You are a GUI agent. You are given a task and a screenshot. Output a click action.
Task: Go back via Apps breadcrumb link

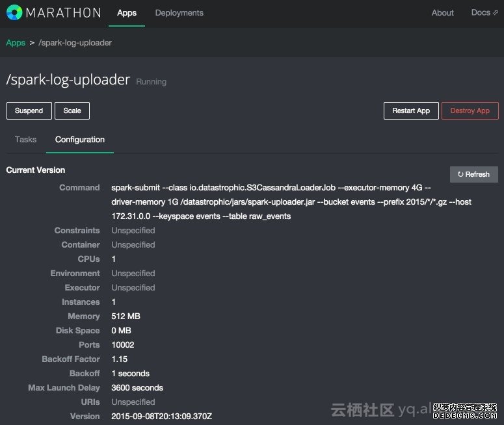[x=16, y=43]
